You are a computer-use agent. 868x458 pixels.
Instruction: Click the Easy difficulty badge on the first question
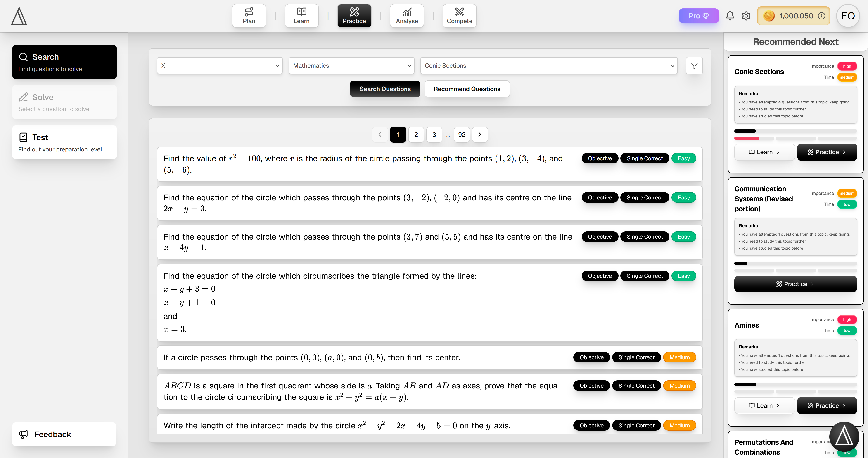coord(684,158)
